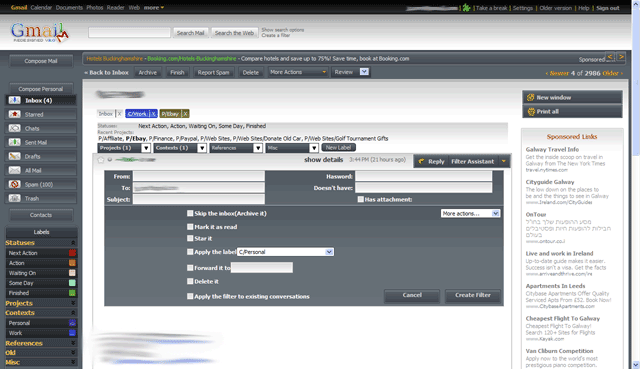The image size is (640, 369).
Task: Open the More actions... filter dropdown
Action: pyautogui.click(x=470, y=213)
